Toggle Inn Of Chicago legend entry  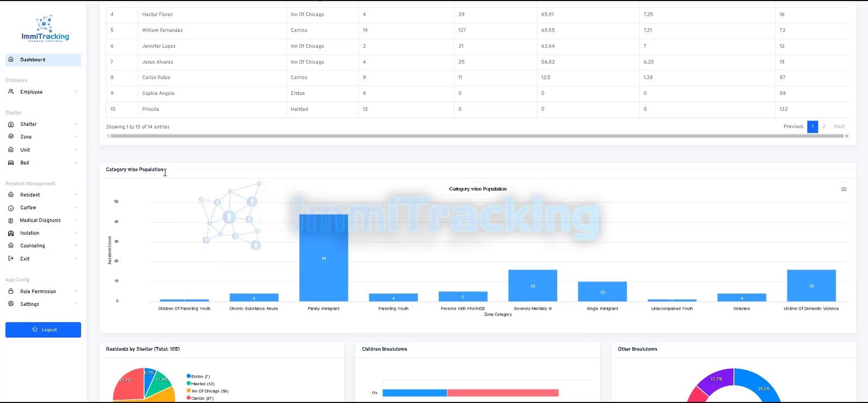[x=209, y=391]
